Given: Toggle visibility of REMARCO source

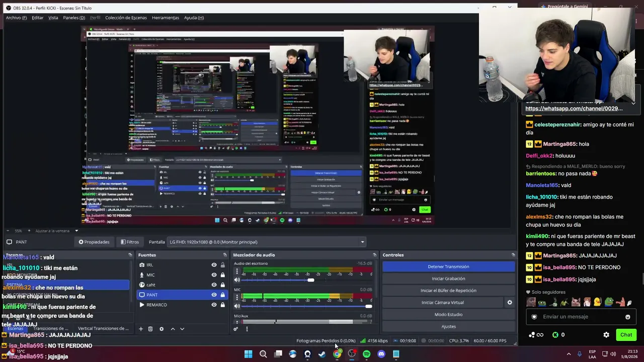Looking at the screenshot, I should [214, 305].
